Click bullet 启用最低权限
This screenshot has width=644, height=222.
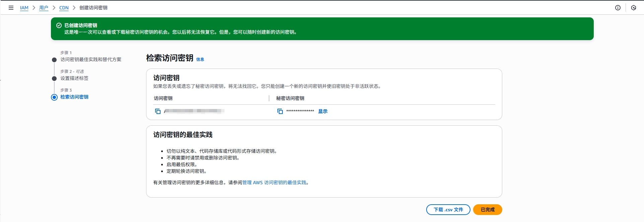tap(182, 164)
